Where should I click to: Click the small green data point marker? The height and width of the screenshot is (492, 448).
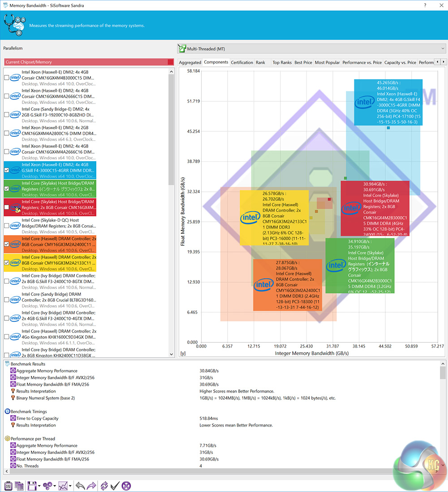pyautogui.click(x=345, y=178)
